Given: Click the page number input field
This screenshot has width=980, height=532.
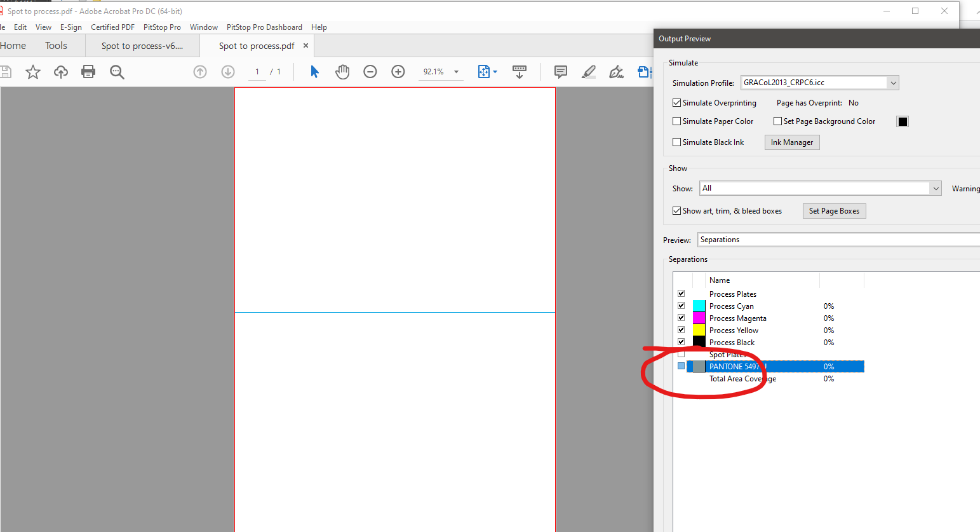Looking at the screenshot, I should pyautogui.click(x=257, y=72).
